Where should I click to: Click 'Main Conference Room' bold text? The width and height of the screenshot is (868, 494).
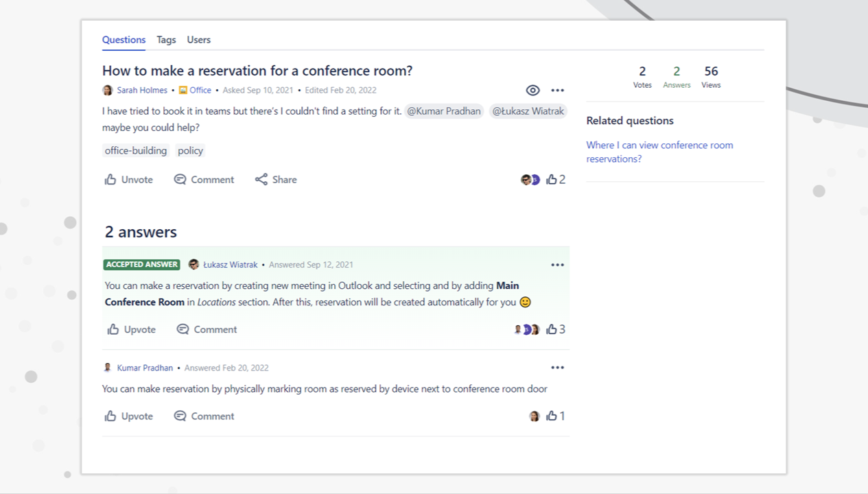(x=312, y=294)
